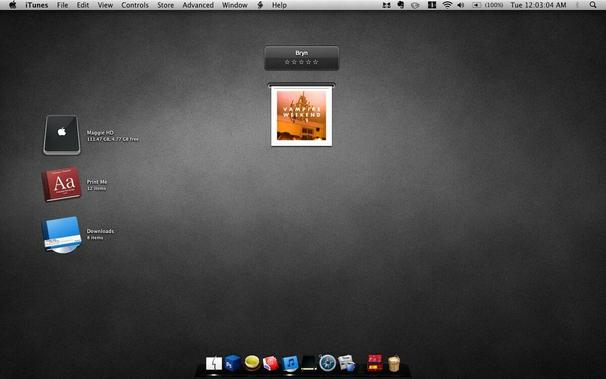Open the Edit menu
This screenshot has width=606, height=379.
pyautogui.click(x=83, y=5)
